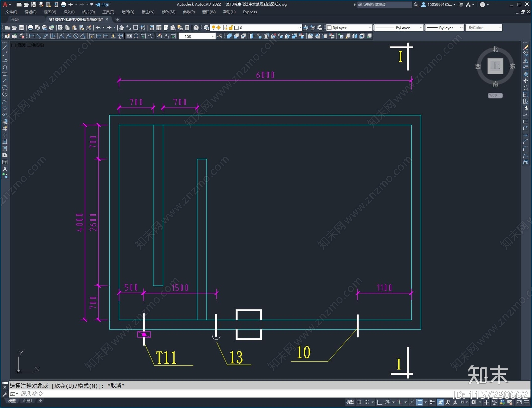Select the Circle tool in draw toolbar
This screenshot has width=532, height=408.
[5, 88]
